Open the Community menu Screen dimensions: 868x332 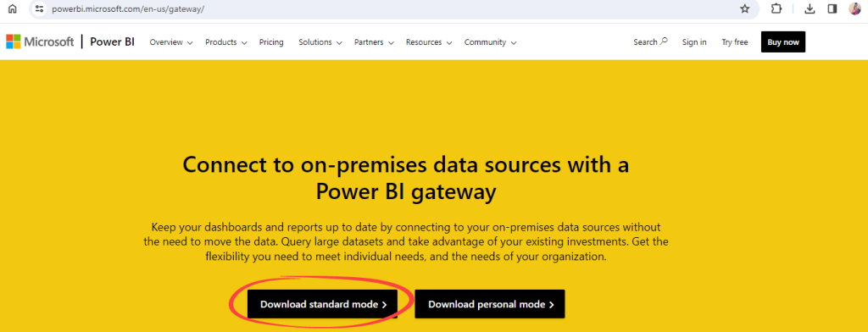pyautogui.click(x=491, y=42)
